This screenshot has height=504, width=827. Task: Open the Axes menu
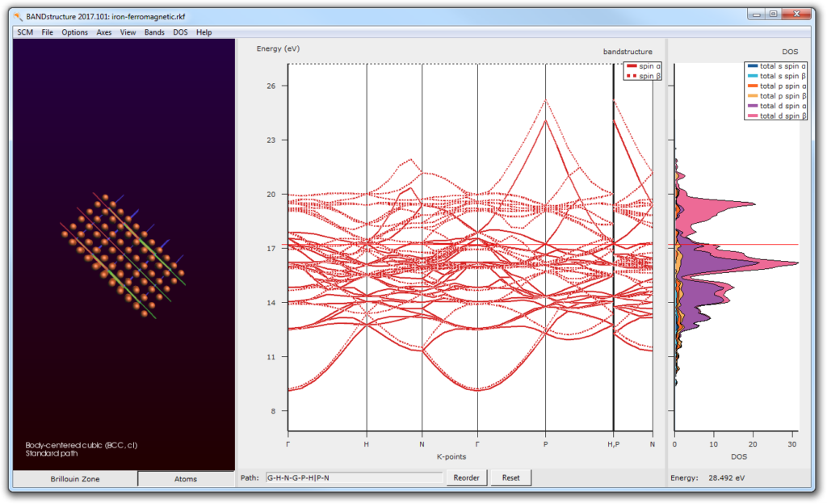[103, 32]
